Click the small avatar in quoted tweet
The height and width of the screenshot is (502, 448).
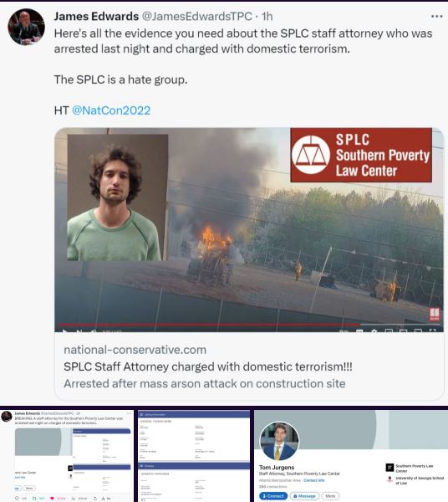pyautogui.click(x=7, y=417)
